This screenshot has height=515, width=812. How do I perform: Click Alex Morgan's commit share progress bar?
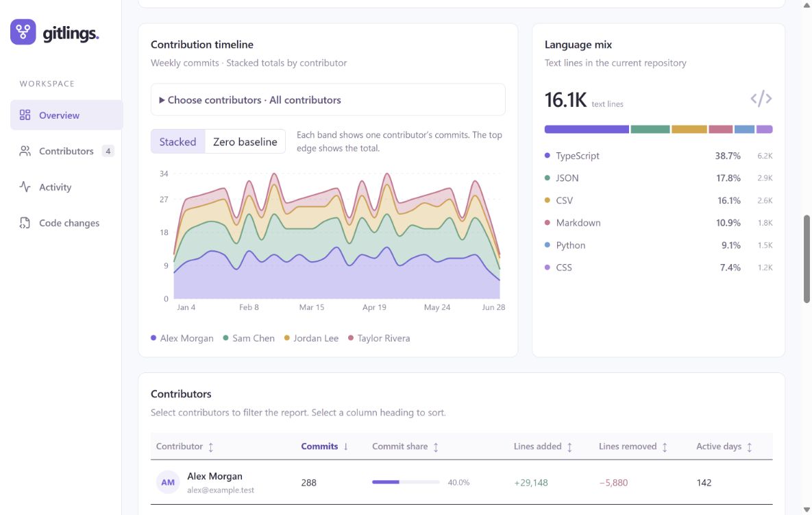(406, 482)
